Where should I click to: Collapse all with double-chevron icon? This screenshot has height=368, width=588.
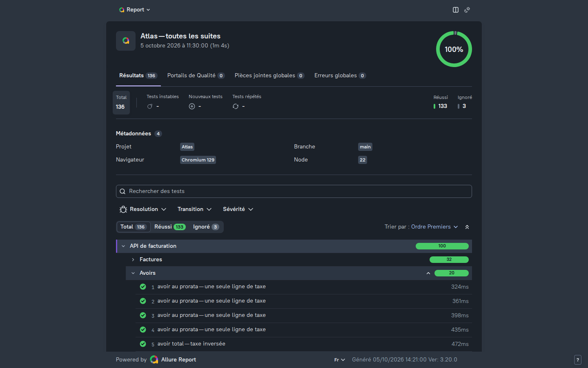point(467,227)
